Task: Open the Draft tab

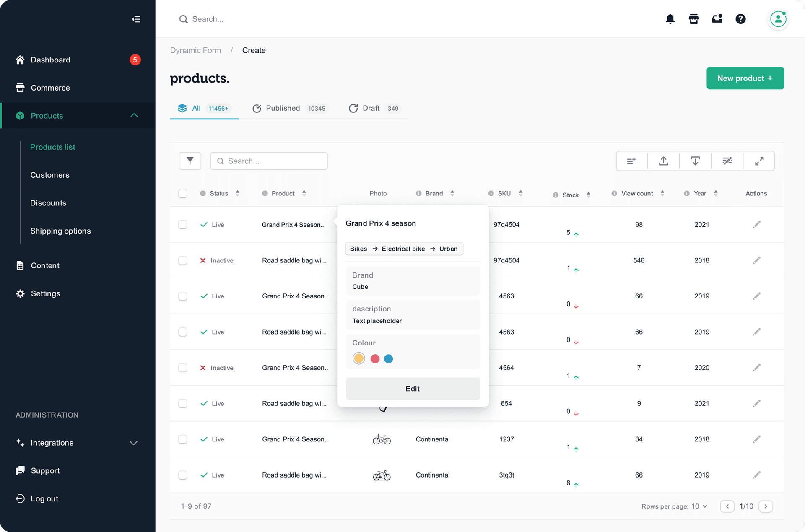Action: click(371, 108)
